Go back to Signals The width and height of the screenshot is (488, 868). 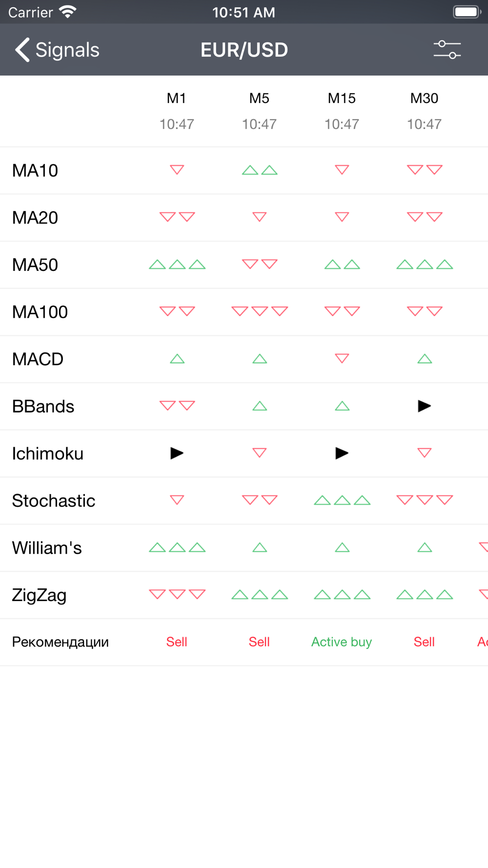pyautogui.click(x=57, y=50)
